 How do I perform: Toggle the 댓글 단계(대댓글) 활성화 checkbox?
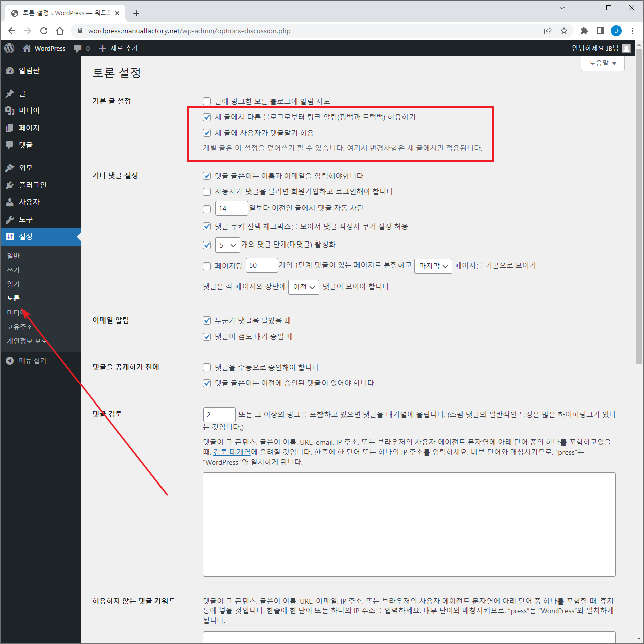point(207,245)
